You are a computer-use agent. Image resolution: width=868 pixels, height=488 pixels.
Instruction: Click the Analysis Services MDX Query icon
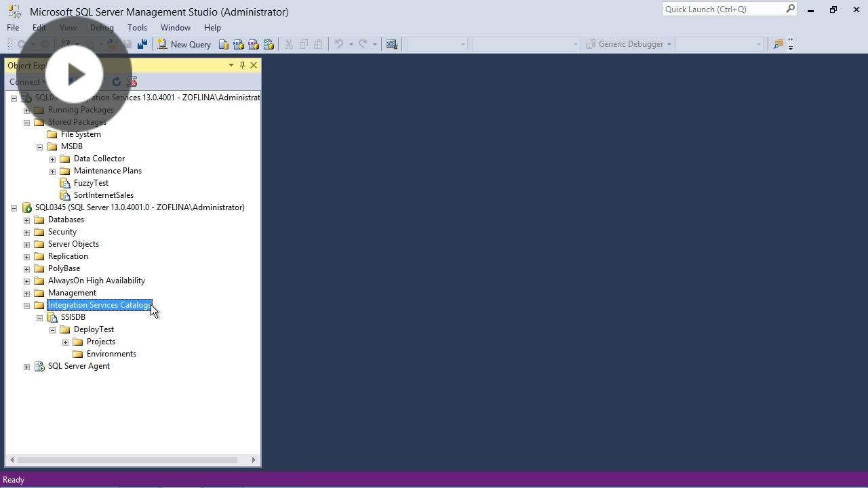click(x=239, y=44)
